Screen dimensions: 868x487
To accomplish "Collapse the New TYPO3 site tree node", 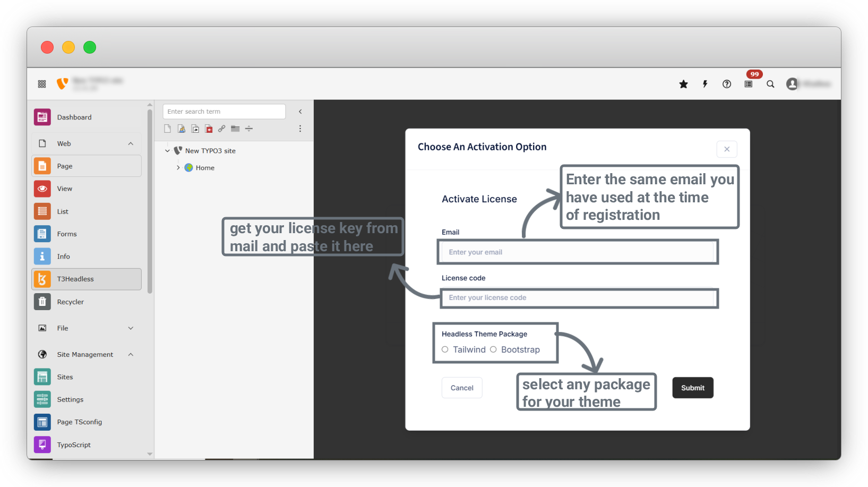I will click(167, 151).
